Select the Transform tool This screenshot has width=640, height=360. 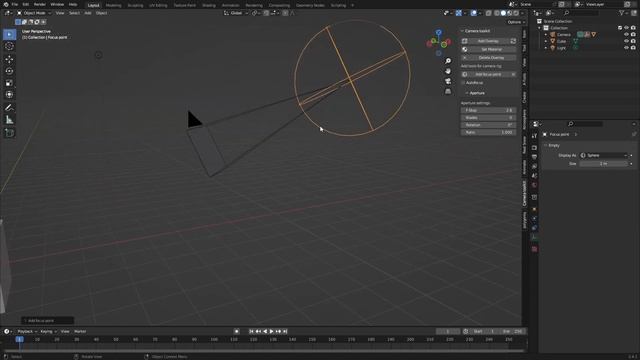pyautogui.click(x=9, y=95)
